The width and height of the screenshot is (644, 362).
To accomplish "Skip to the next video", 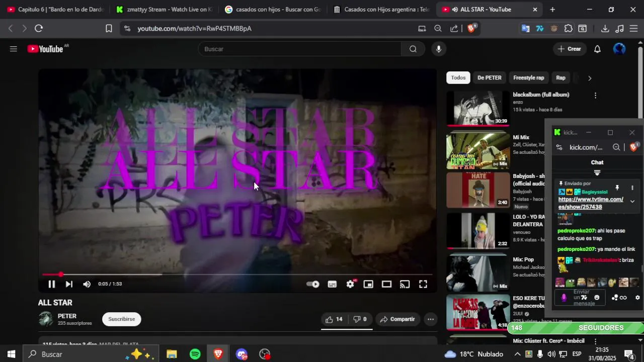I will tap(69, 284).
